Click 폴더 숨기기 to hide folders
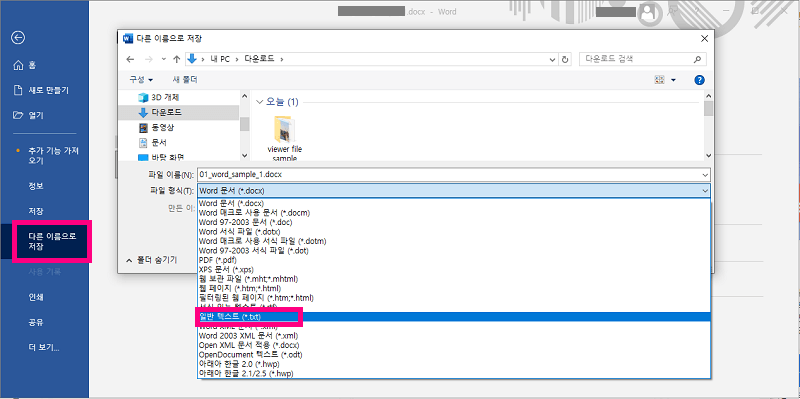The image size is (800, 399). 152,260
